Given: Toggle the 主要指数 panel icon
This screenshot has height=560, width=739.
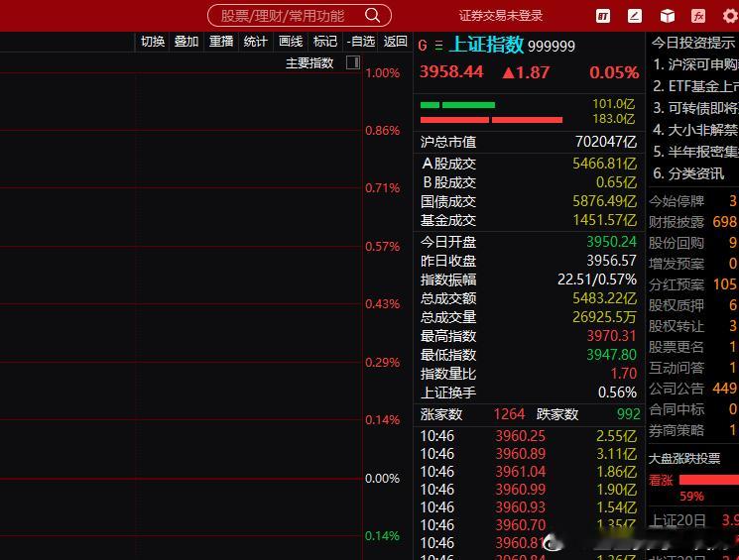Looking at the screenshot, I should pos(353,62).
